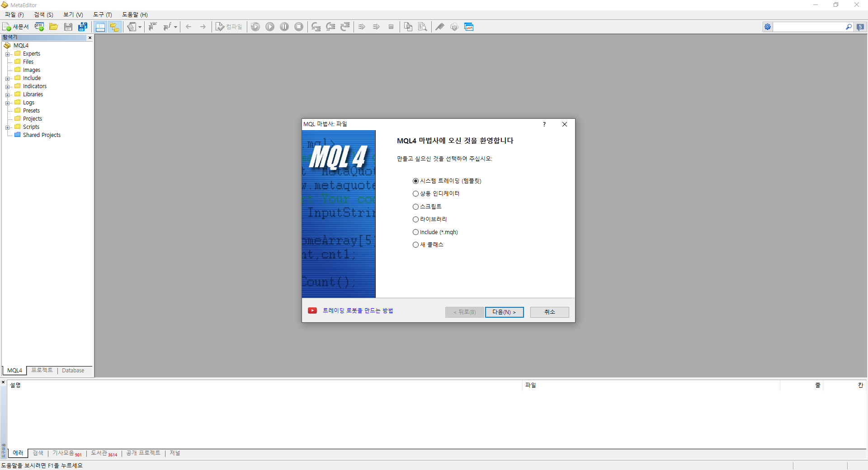
Task: Click the Start debugging play icon
Action: (x=270, y=27)
